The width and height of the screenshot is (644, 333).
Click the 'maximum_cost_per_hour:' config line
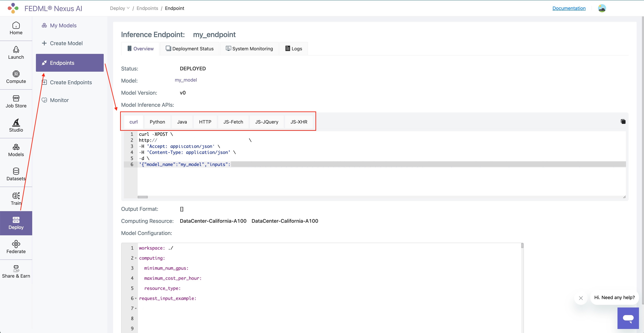pos(173,278)
